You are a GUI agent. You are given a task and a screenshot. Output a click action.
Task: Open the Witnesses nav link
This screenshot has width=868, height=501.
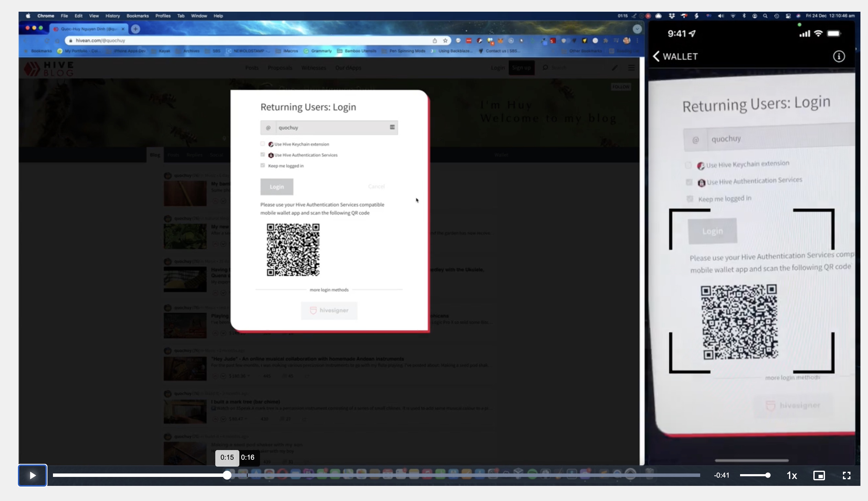click(x=314, y=68)
